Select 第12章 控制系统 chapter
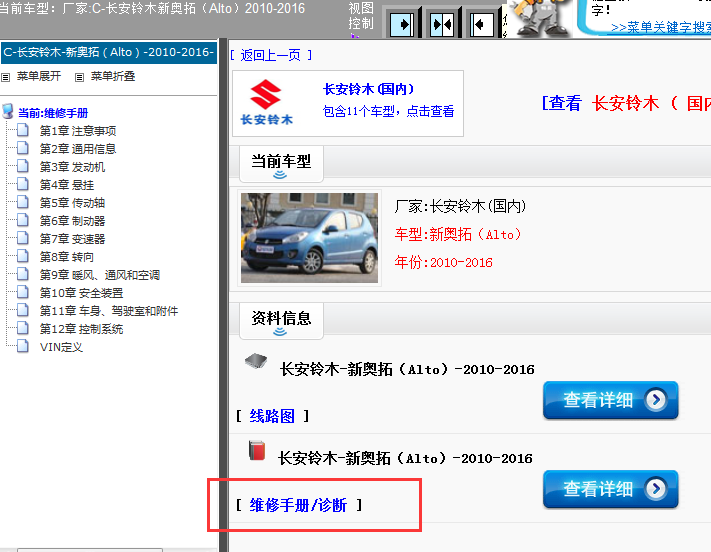The image size is (711, 552). pyautogui.click(x=82, y=329)
